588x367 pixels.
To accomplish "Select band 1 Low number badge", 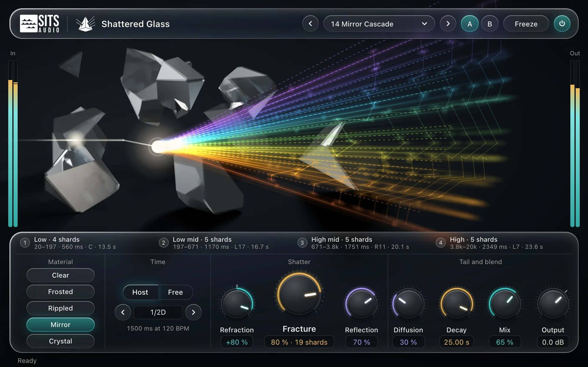I will (x=25, y=243).
